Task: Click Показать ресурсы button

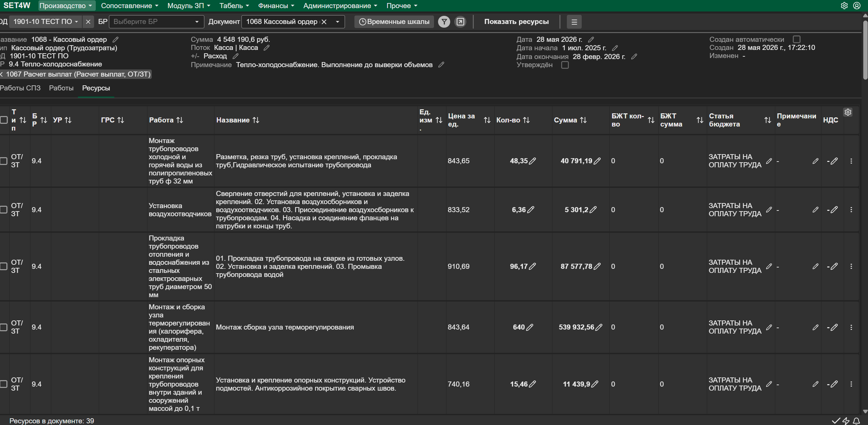Action: coord(516,22)
